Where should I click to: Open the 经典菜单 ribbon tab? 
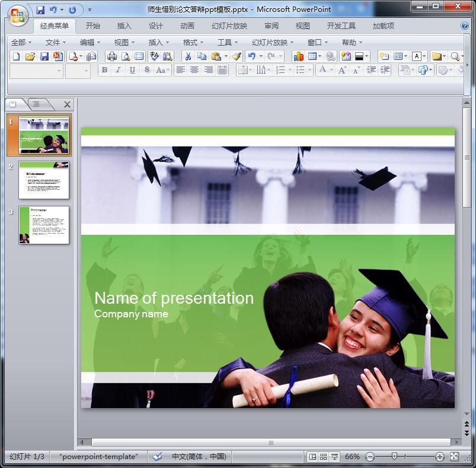(x=55, y=26)
